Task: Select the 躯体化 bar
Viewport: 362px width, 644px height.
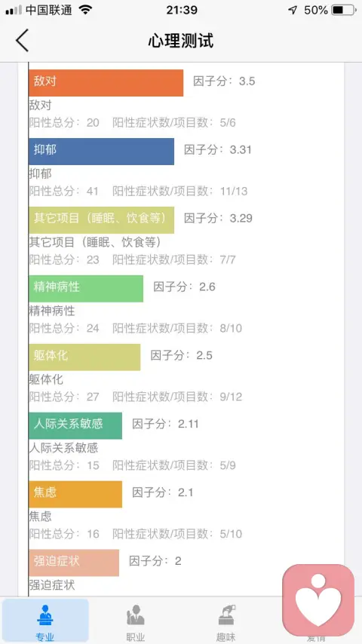Action: (84, 357)
